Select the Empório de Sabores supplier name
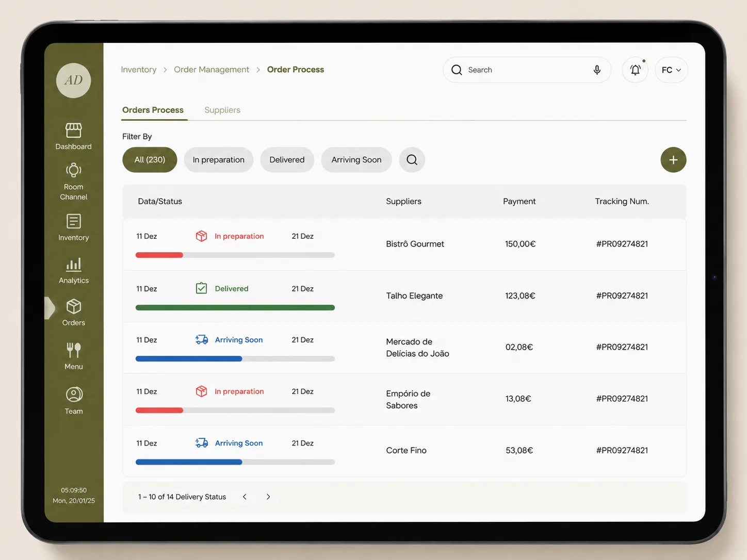The height and width of the screenshot is (560, 747). [x=408, y=400]
